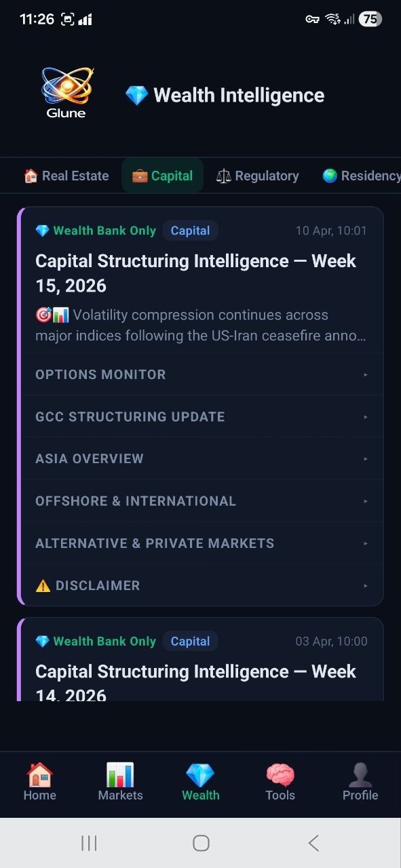Tap the Glune logo
This screenshot has height=868, width=401.
click(x=66, y=92)
